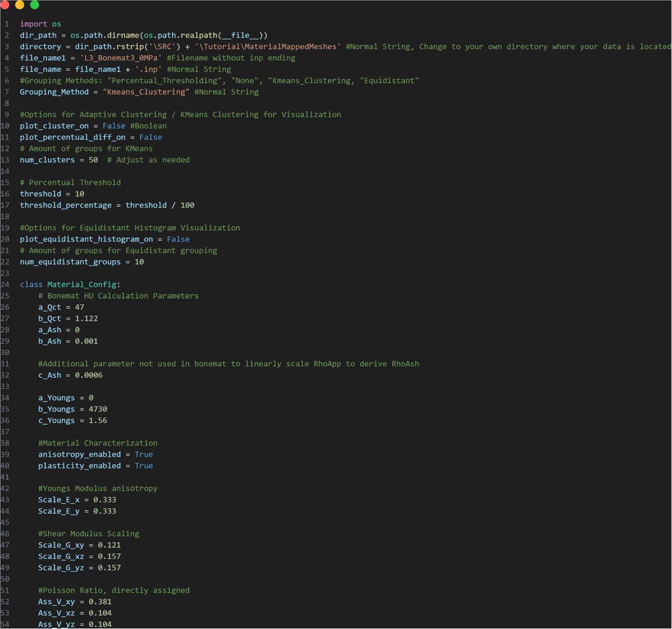The height and width of the screenshot is (629, 672).
Task: Click num_clusters value 50
Action: point(93,160)
